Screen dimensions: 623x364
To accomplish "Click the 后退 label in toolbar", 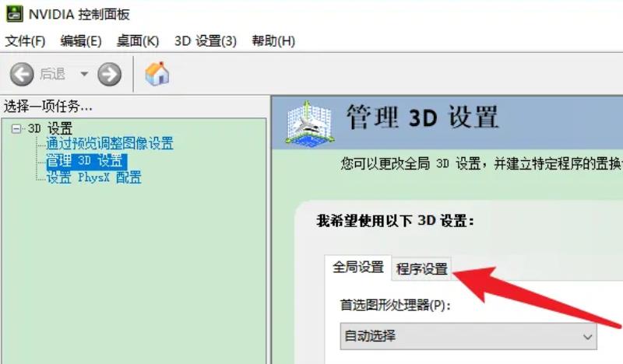I will [x=52, y=74].
